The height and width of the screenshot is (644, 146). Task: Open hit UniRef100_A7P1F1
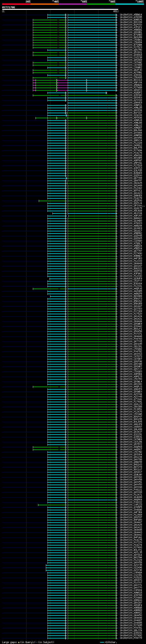[x=131, y=27]
